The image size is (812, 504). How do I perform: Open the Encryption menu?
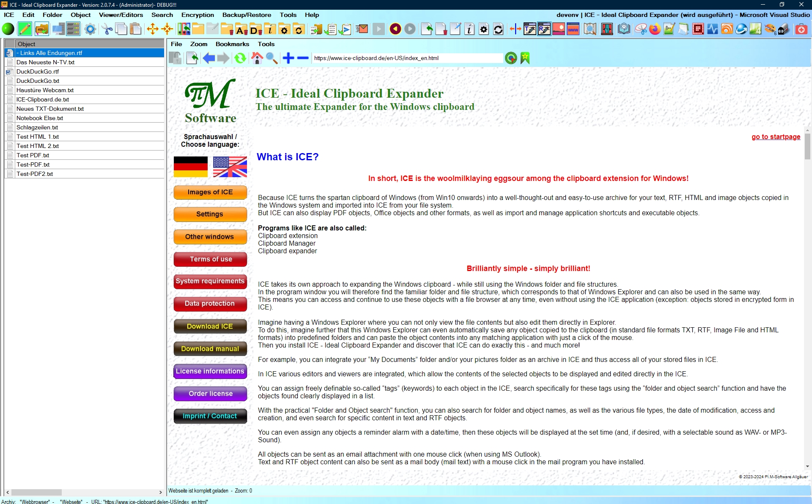198,15
